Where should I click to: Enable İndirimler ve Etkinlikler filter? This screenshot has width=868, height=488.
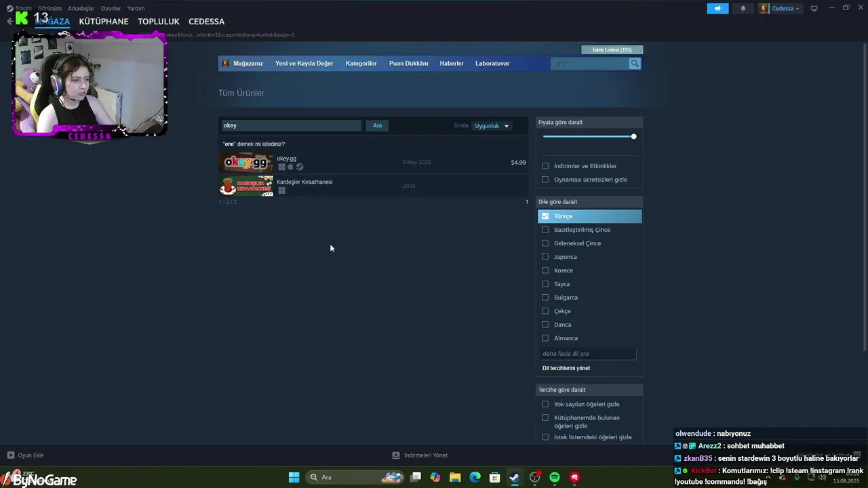click(545, 166)
